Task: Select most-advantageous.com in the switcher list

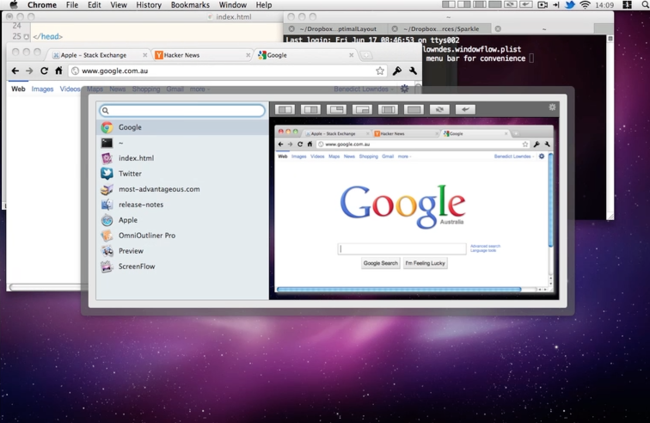Action: tap(182, 189)
